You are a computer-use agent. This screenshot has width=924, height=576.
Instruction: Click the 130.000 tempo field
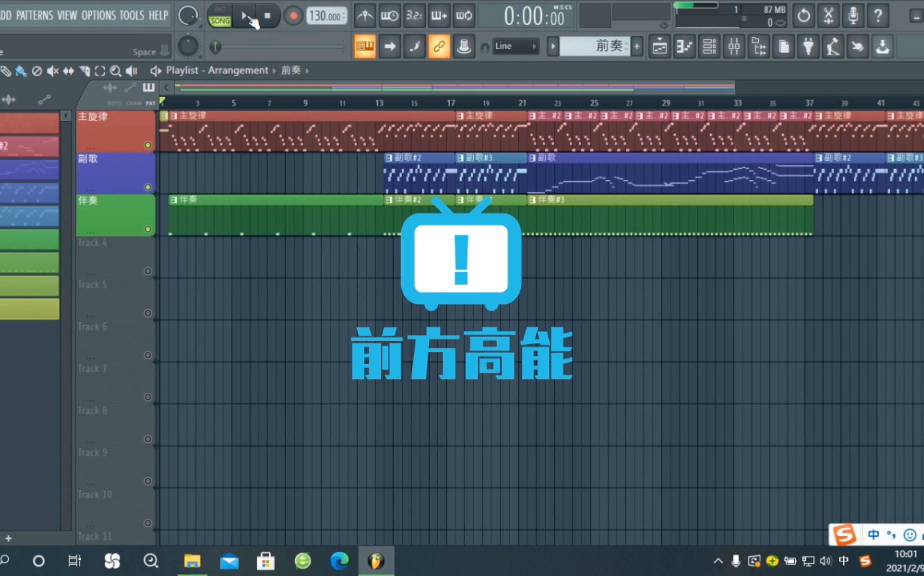(x=326, y=16)
